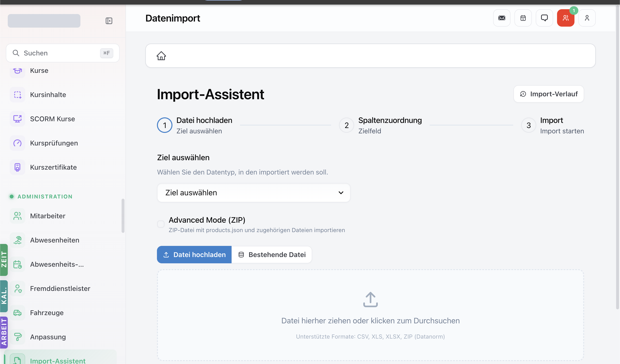Enable Advanced Mode (ZIP) checkbox
Viewport: 620px width, 364px height.
[x=161, y=224]
